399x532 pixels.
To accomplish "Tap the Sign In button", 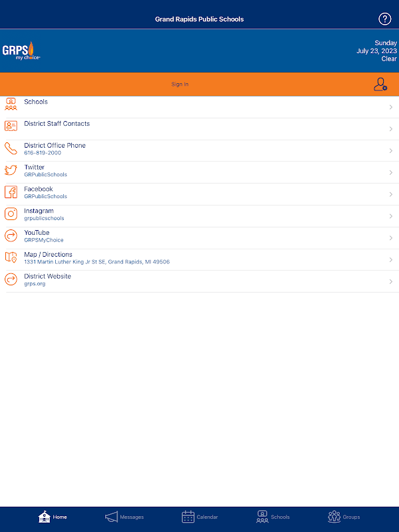I will [180, 84].
